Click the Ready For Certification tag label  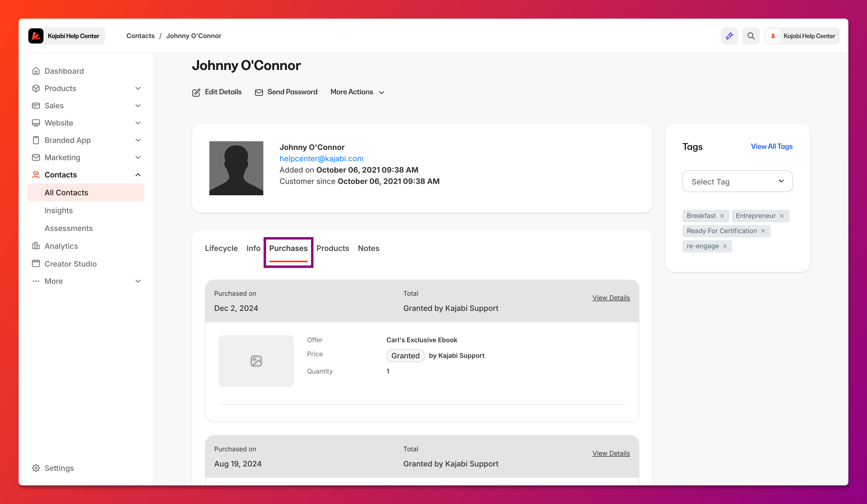click(721, 231)
